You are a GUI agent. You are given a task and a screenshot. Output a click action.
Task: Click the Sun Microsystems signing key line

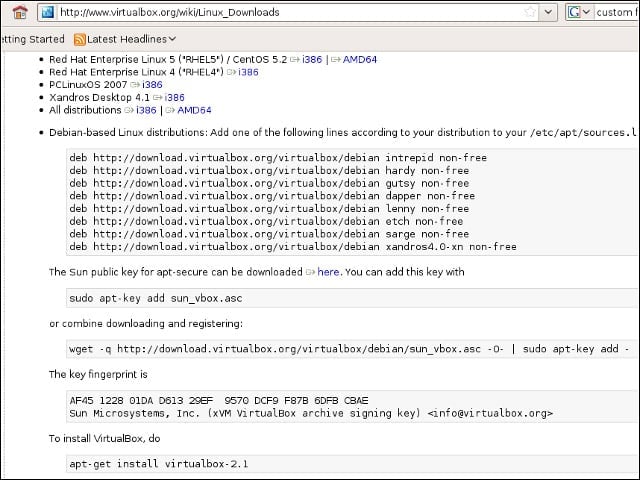[311, 413]
